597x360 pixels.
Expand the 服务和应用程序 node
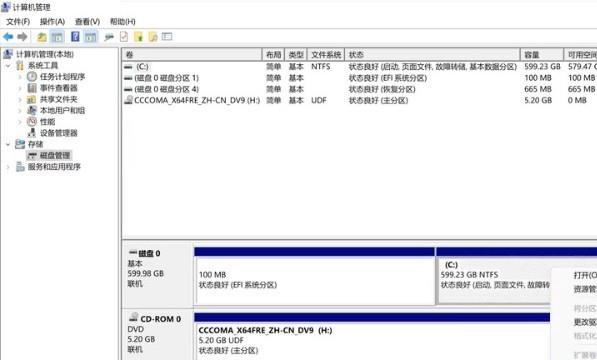[8, 167]
